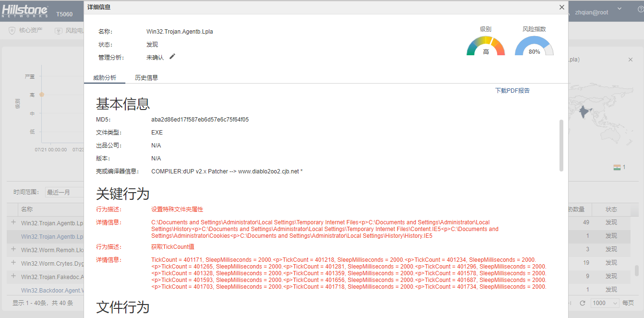This screenshot has width=644, height=318.
Task: Click the Hillstone Networks logo
Action: click(x=25, y=12)
